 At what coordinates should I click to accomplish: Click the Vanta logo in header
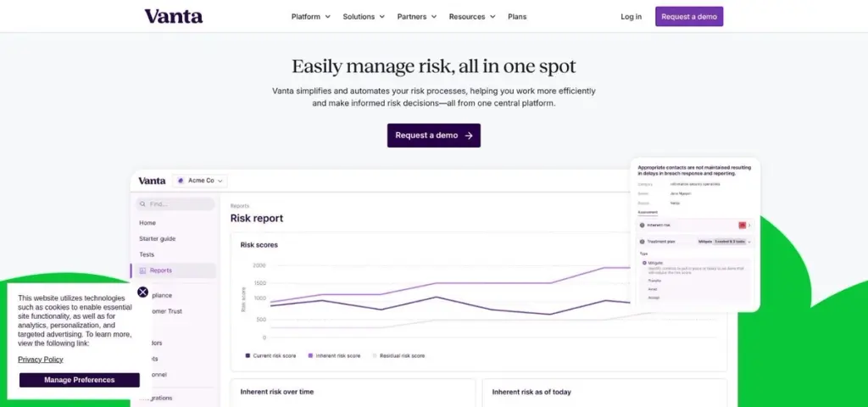click(x=173, y=16)
